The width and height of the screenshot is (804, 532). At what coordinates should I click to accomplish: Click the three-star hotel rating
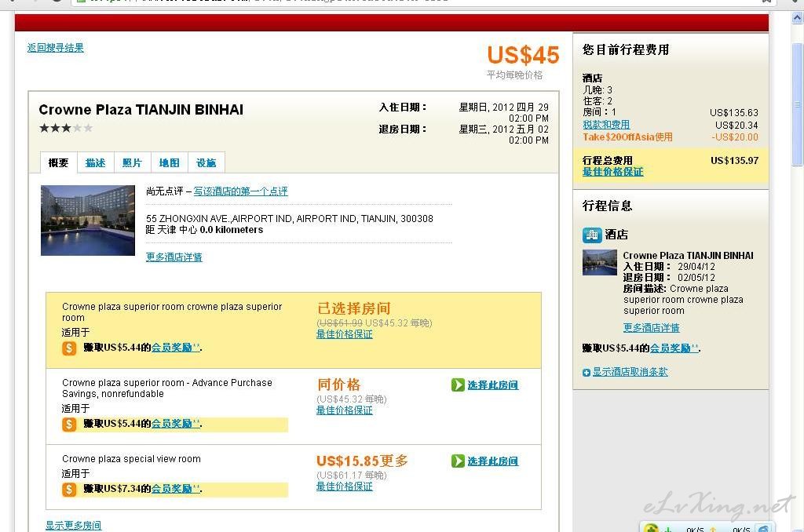click(66, 128)
